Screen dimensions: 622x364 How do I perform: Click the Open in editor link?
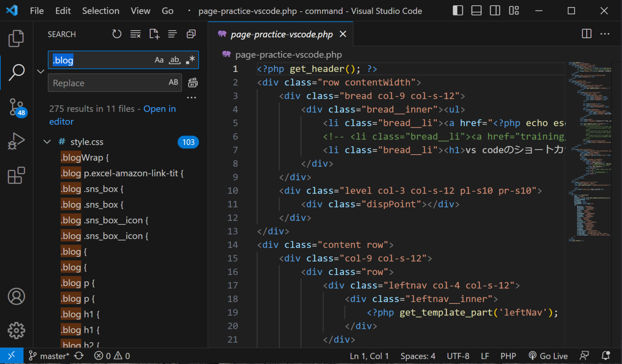coord(159,109)
